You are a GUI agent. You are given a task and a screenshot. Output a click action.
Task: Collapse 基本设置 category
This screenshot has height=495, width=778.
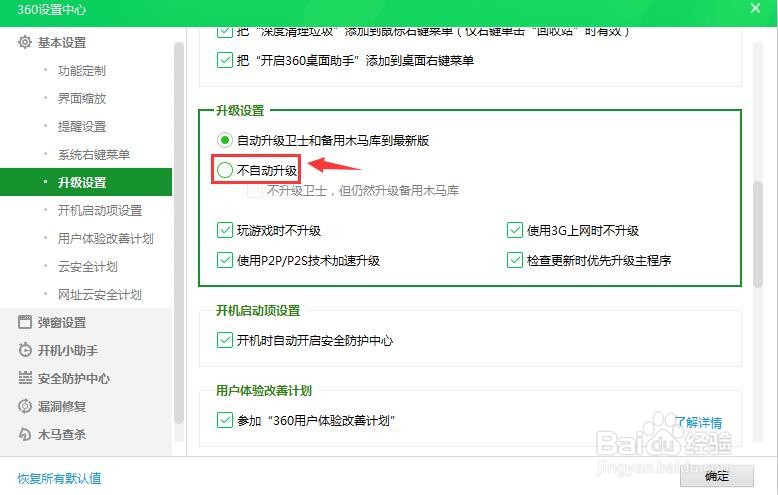tap(62, 43)
